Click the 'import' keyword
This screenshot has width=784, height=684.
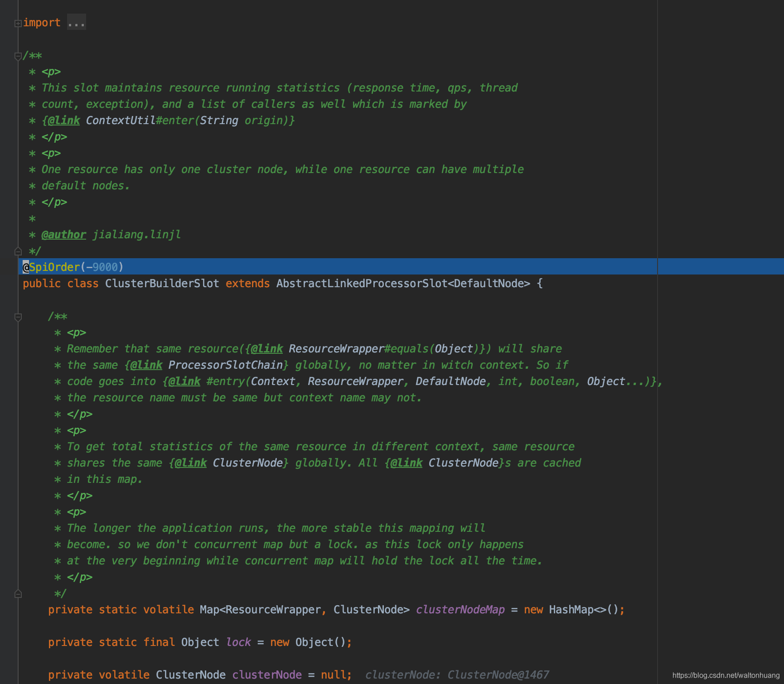pyautogui.click(x=42, y=23)
